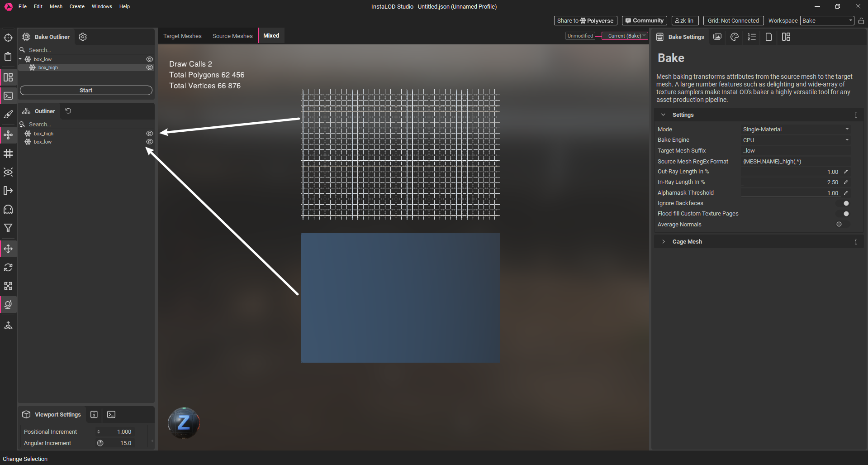The height and width of the screenshot is (465, 868).
Task: Click the Share to Polyverse button
Action: (x=585, y=21)
